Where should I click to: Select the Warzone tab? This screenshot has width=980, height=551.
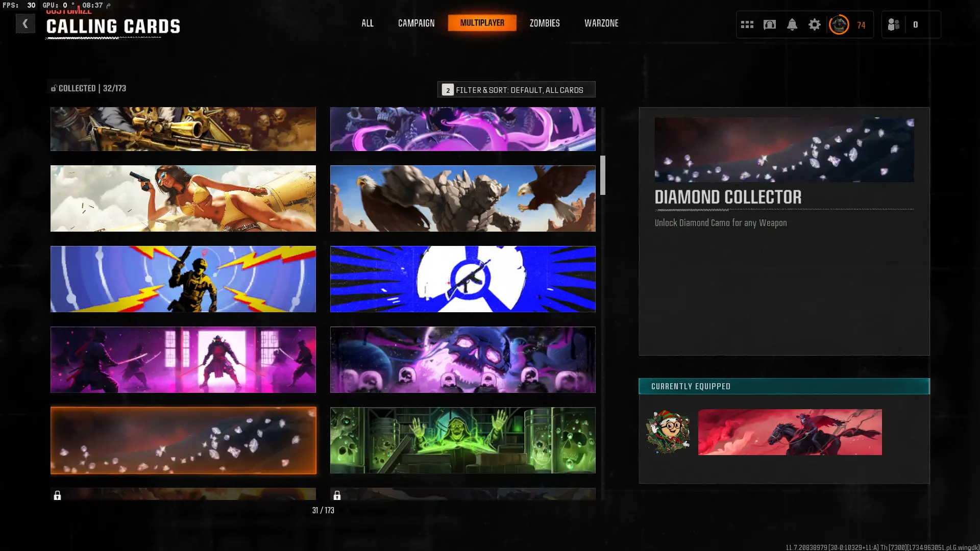pos(601,23)
